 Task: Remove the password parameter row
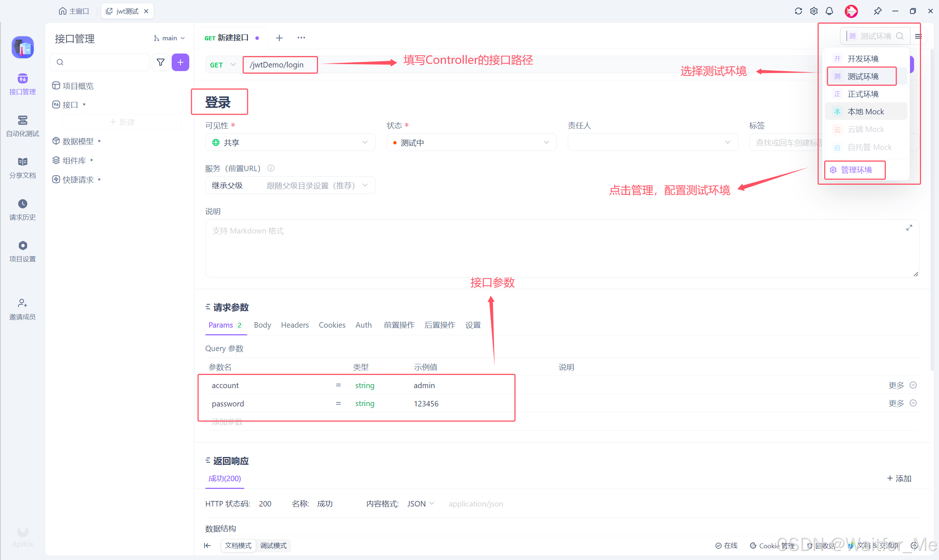pos(913,404)
